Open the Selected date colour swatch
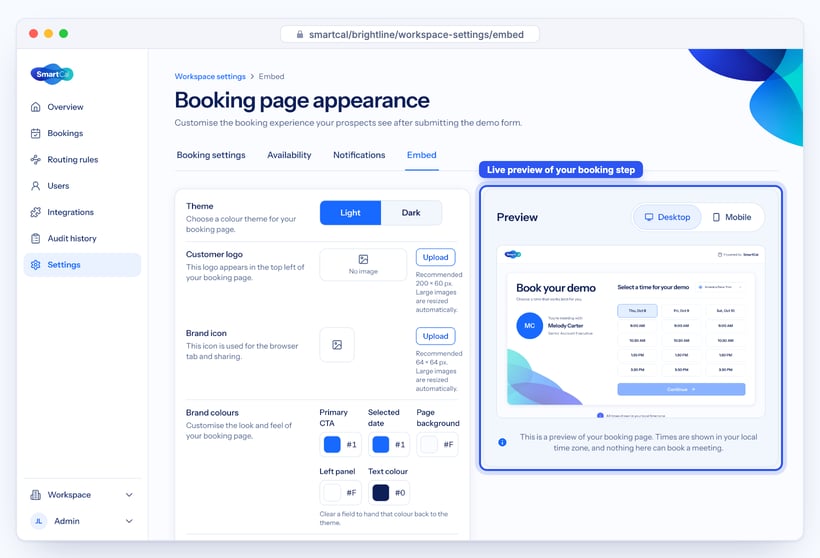Screen dimensions: 820x558 (x=381, y=445)
